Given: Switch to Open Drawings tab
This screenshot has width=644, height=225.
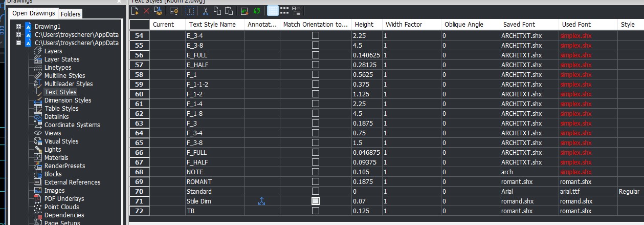Looking at the screenshot, I should (x=34, y=13).
